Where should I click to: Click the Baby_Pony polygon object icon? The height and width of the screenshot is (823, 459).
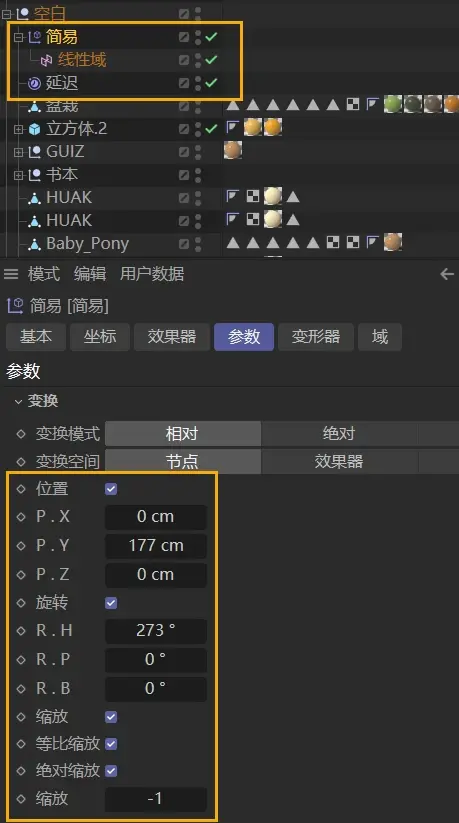(x=34, y=244)
